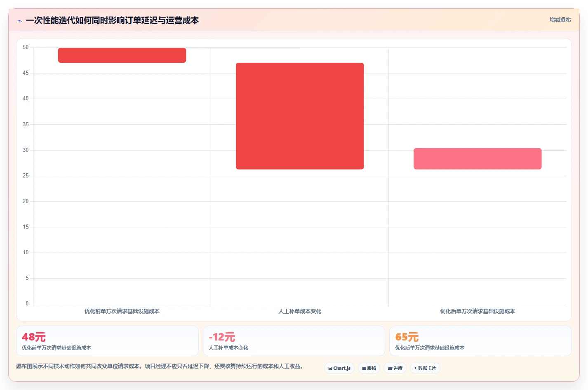Click x-axis label 优化前单万次请求基础设施成本
The width and height of the screenshot is (588, 390).
pyautogui.click(x=122, y=311)
